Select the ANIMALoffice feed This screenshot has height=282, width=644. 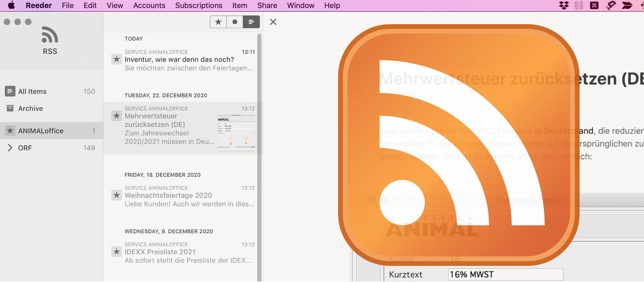[52, 131]
